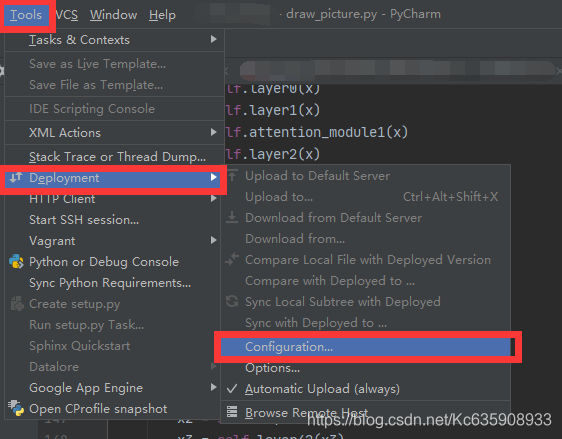Screen dimensions: 562x439
Task: Click Create setup.py entry
Action: [113, 304]
